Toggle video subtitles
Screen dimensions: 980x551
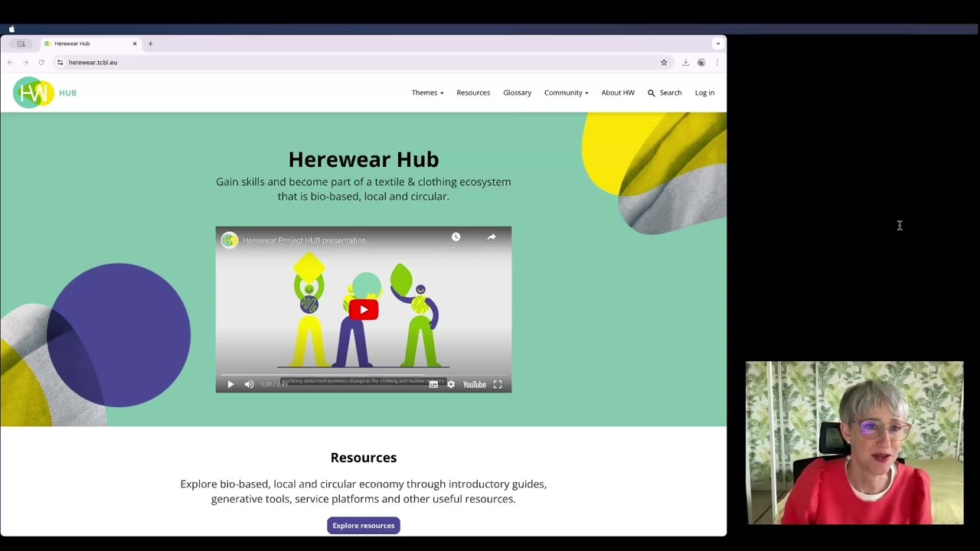pos(433,385)
